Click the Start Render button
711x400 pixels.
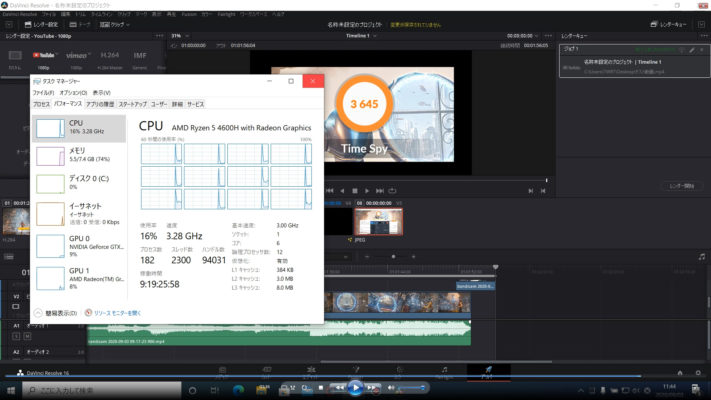pos(682,186)
